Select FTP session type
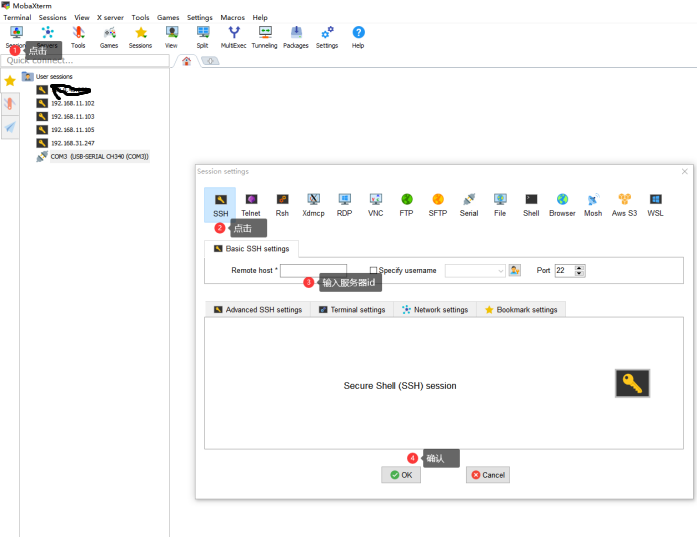The image size is (697, 538). (x=407, y=205)
